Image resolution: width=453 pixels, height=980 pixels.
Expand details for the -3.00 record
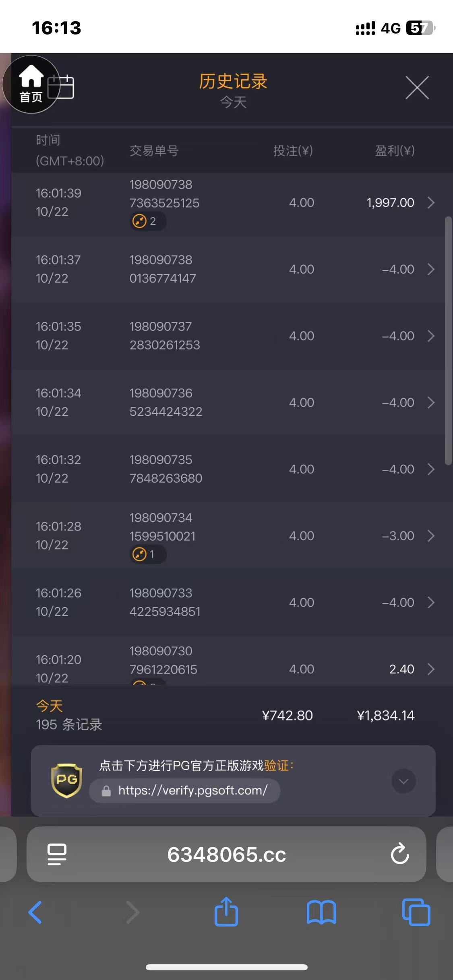click(431, 536)
